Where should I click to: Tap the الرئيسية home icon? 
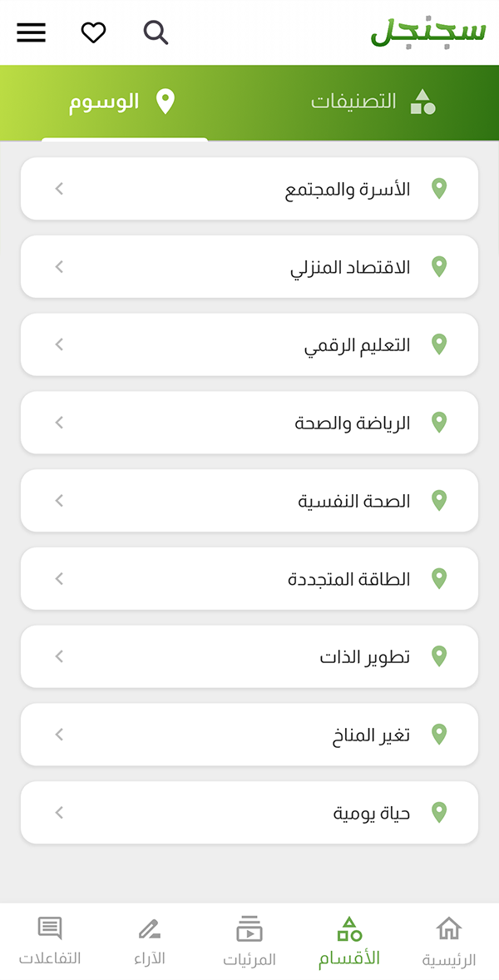point(448,928)
